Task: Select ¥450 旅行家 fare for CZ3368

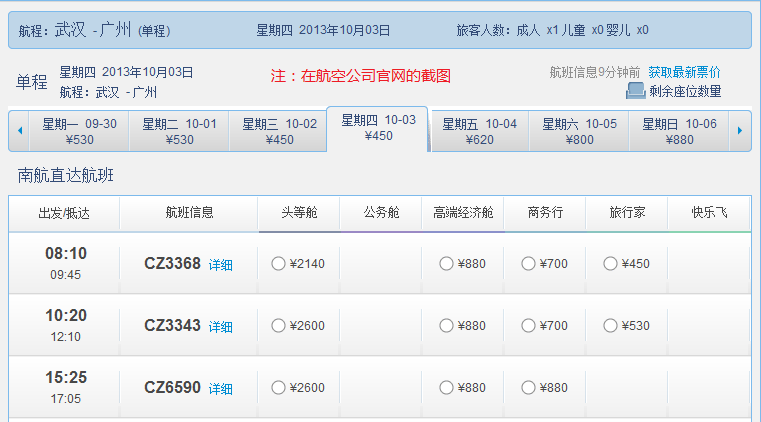Action: tap(610, 264)
